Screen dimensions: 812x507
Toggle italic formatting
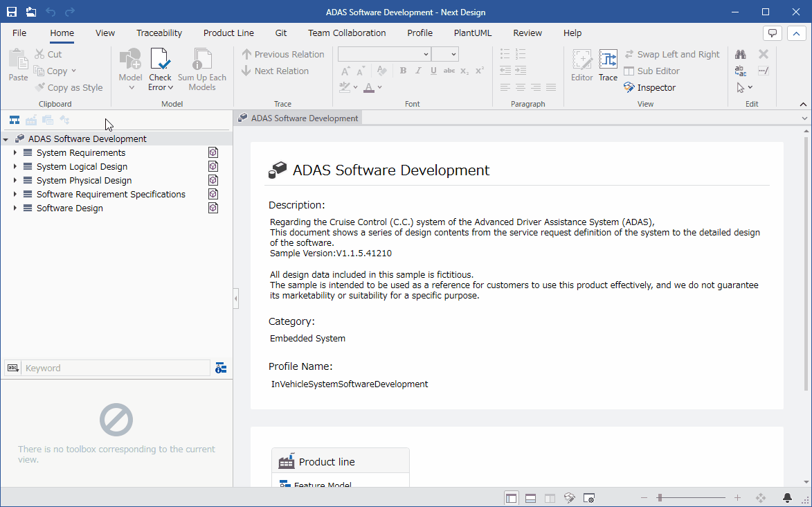(x=418, y=71)
